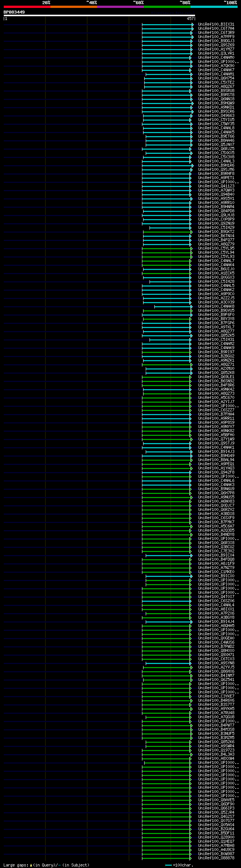
Task: Open hit UniRef100_A2XMU0
Action: (216, 369)
